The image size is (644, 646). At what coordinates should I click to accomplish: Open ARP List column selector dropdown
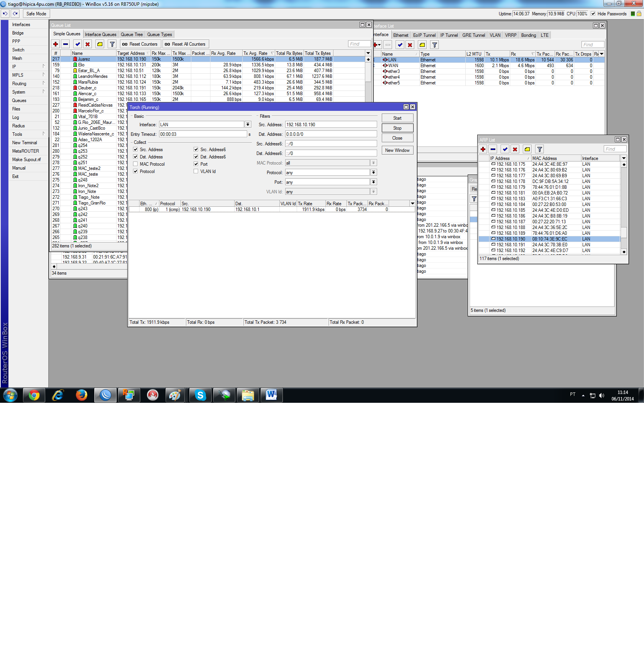pos(624,158)
